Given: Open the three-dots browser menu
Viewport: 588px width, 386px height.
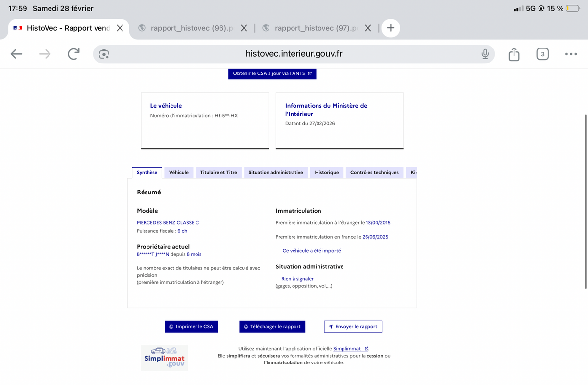Looking at the screenshot, I should [571, 54].
